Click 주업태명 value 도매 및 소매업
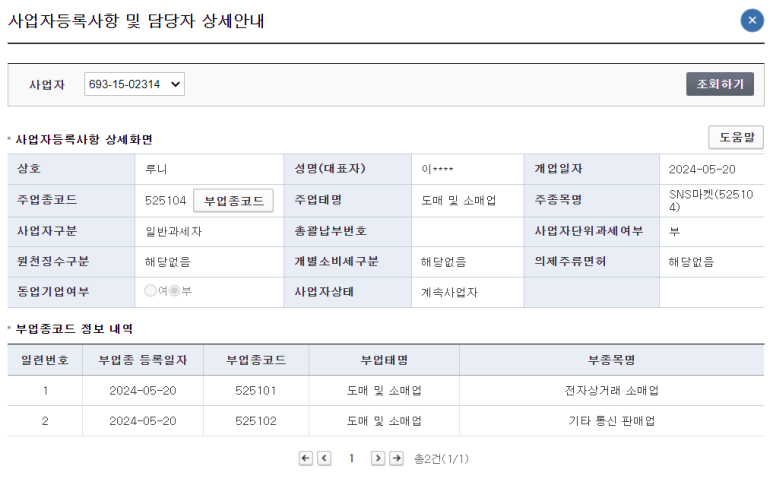773x479 pixels. pyautogui.click(x=458, y=201)
